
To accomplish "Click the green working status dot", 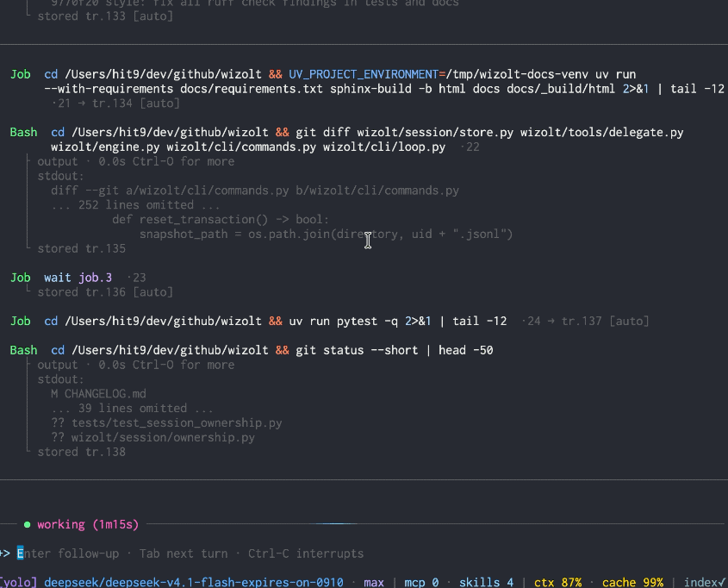I will pos(27,525).
